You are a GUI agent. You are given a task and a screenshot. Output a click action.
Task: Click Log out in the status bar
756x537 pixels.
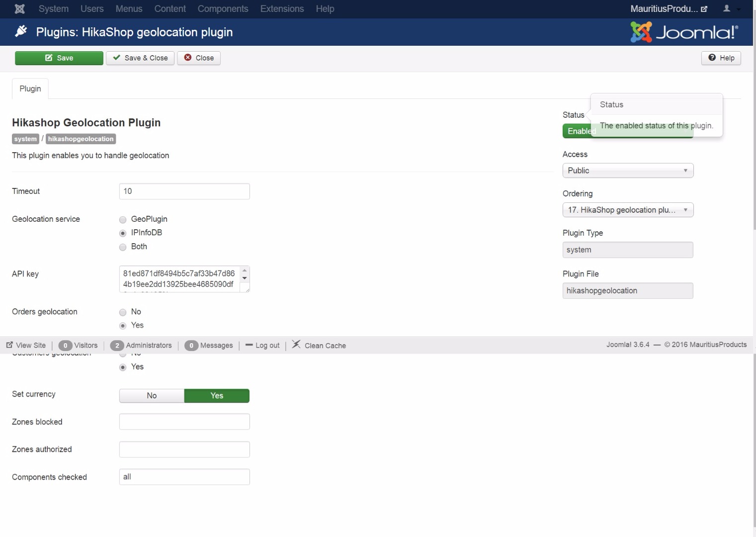262,346
